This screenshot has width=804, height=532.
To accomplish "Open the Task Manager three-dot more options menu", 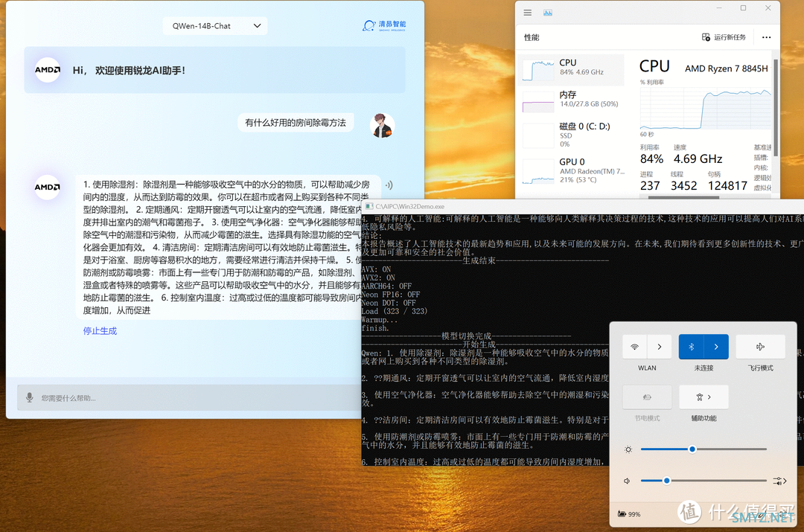I will coord(767,37).
